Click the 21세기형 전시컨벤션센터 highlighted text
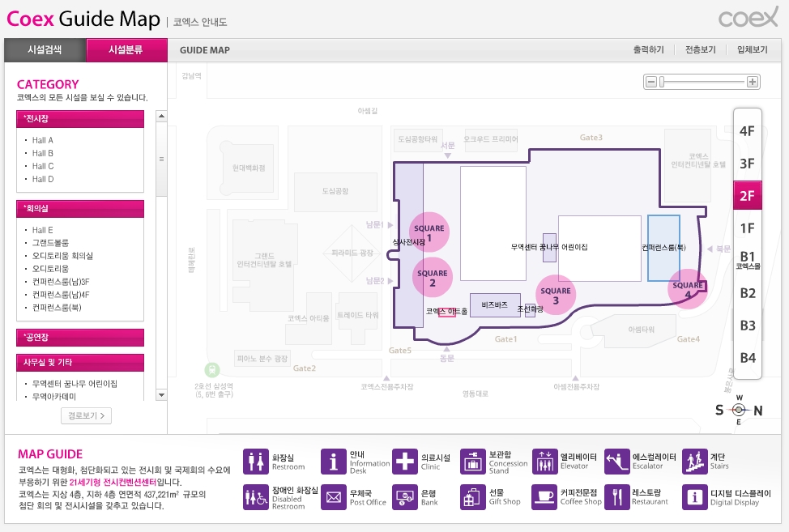 [113, 483]
